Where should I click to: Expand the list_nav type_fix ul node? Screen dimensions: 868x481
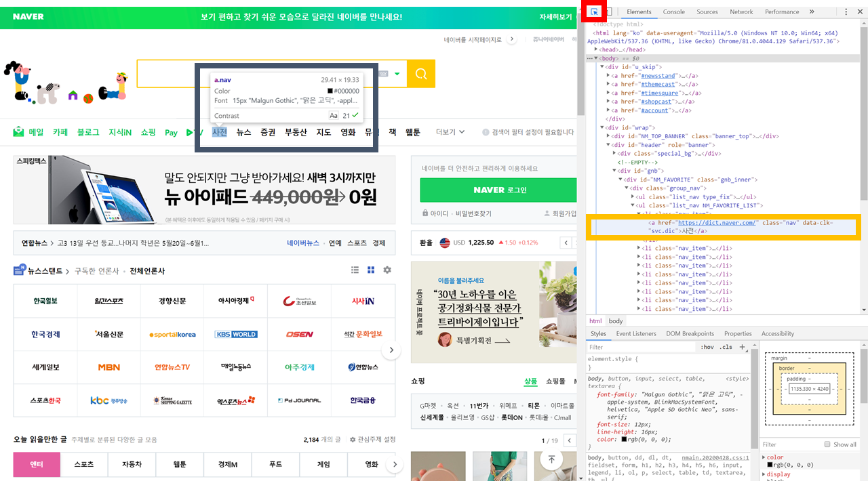pyautogui.click(x=633, y=196)
